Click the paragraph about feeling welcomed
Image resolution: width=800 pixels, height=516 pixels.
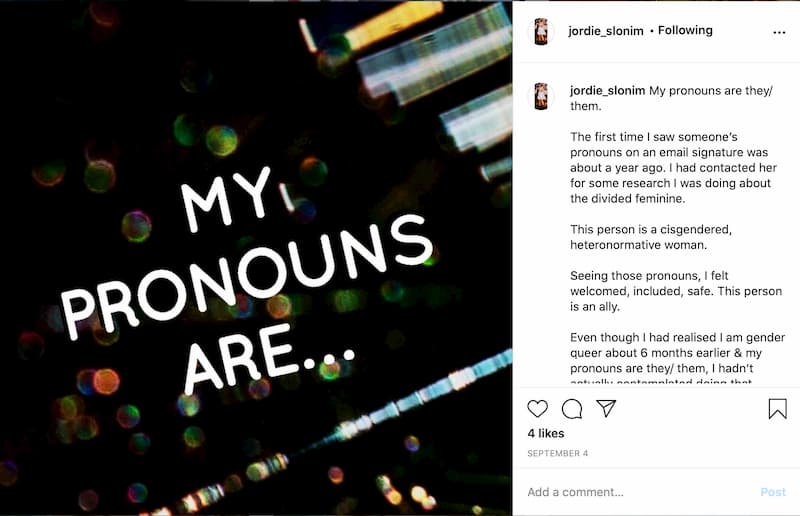676,291
